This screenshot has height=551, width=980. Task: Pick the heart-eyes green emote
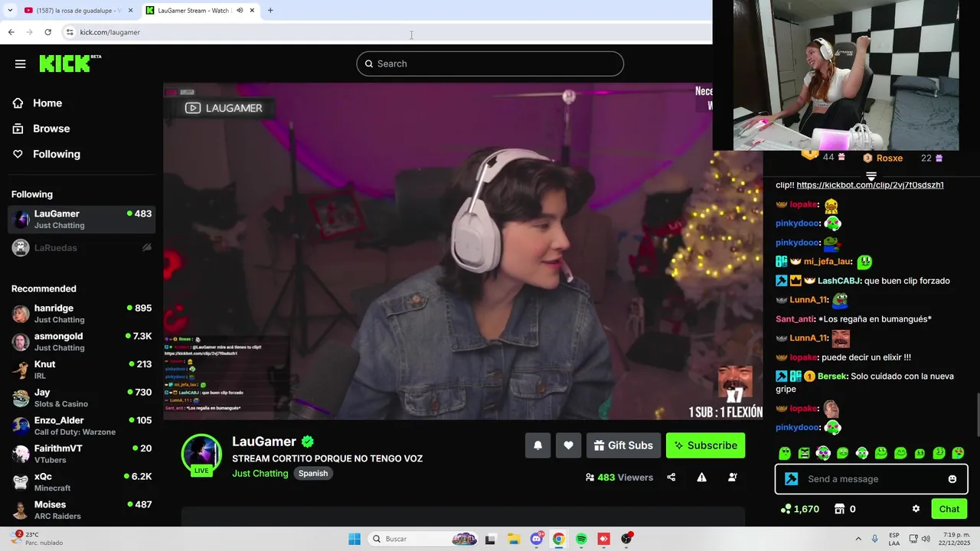click(x=958, y=453)
